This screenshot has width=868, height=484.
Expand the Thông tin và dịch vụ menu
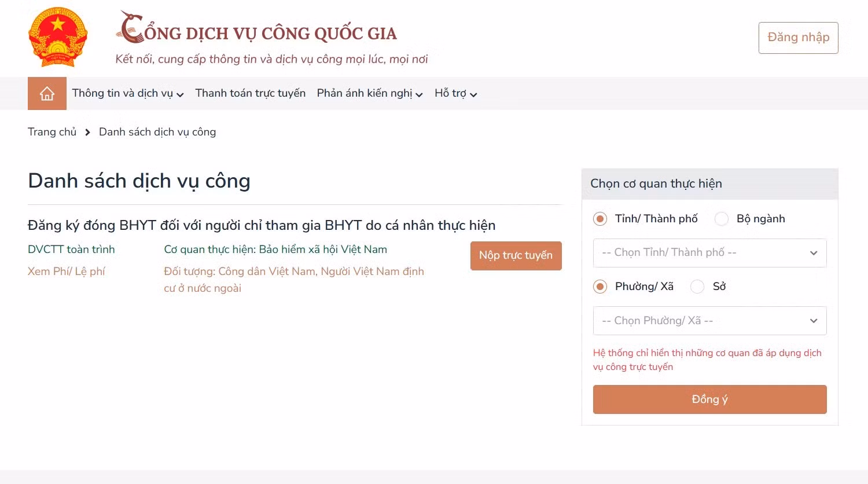click(128, 93)
